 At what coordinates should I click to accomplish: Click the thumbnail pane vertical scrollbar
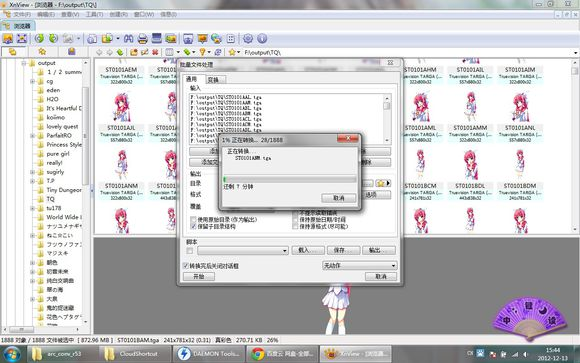575,146
